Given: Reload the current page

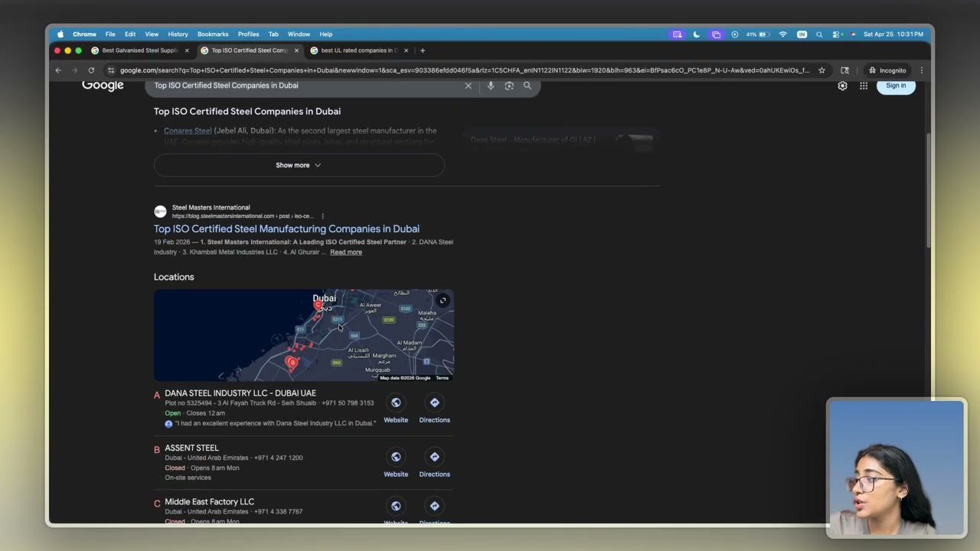Looking at the screenshot, I should point(91,70).
